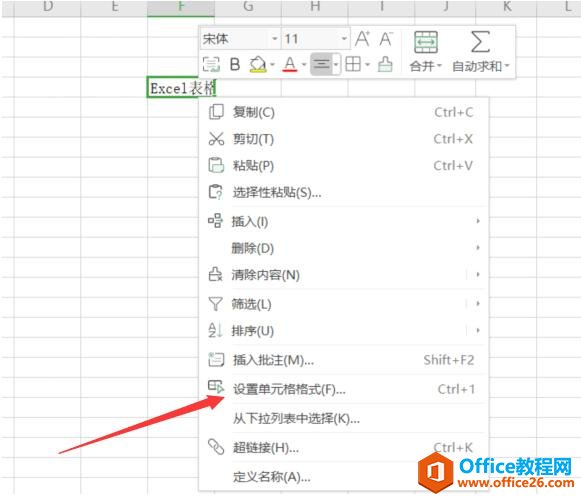Click the Copy (复制) icon in context menu

[x=216, y=112]
